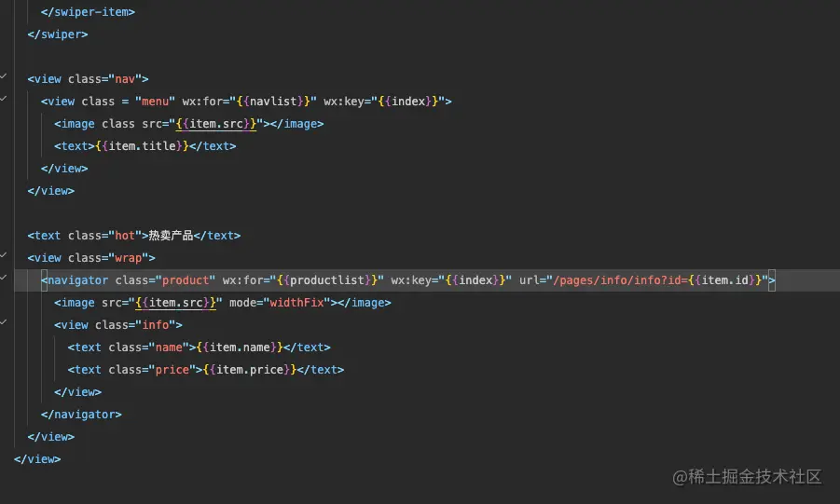Click the "price" class value
Screen dimensions: 840x504
tap(172, 370)
